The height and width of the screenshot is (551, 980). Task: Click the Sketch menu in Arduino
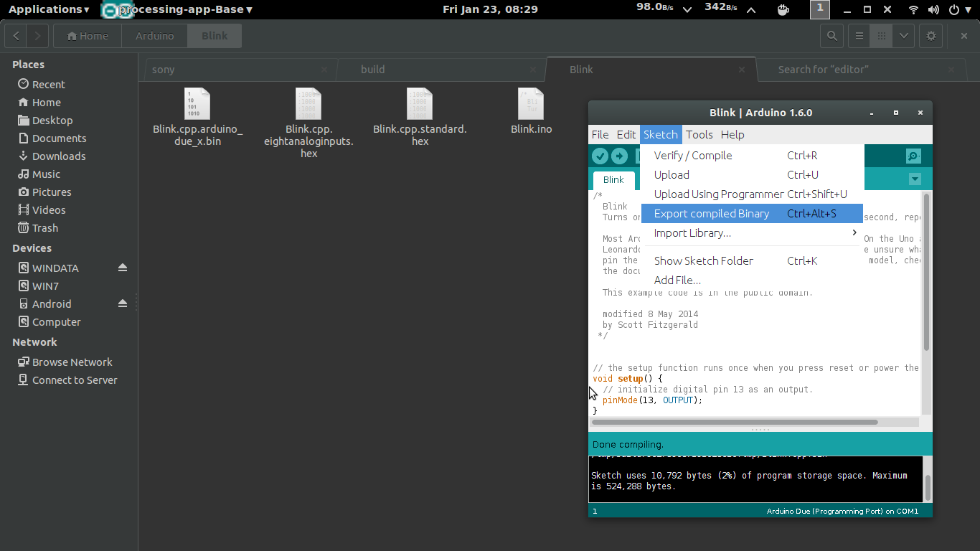point(661,134)
